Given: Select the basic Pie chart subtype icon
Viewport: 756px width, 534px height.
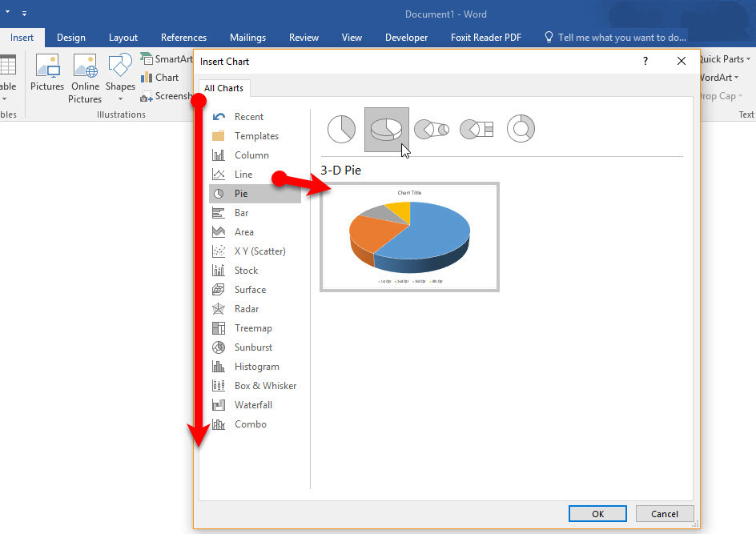Looking at the screenshot, I should (341, 129).
